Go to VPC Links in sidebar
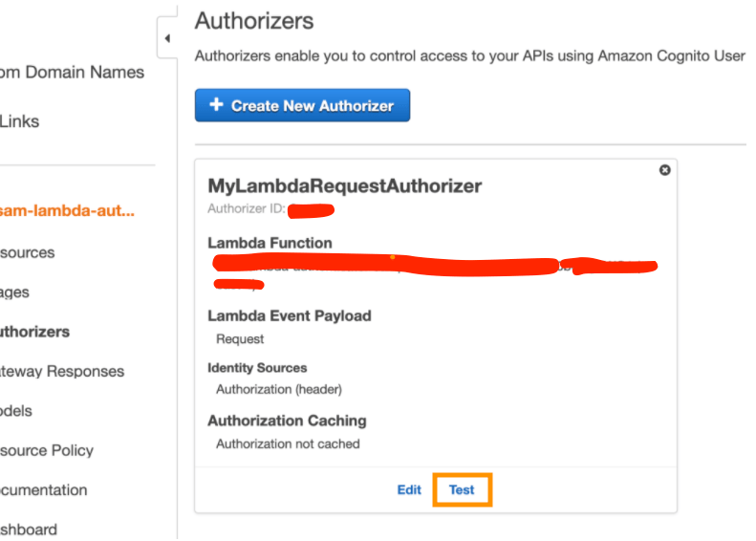 pos(19,121)
